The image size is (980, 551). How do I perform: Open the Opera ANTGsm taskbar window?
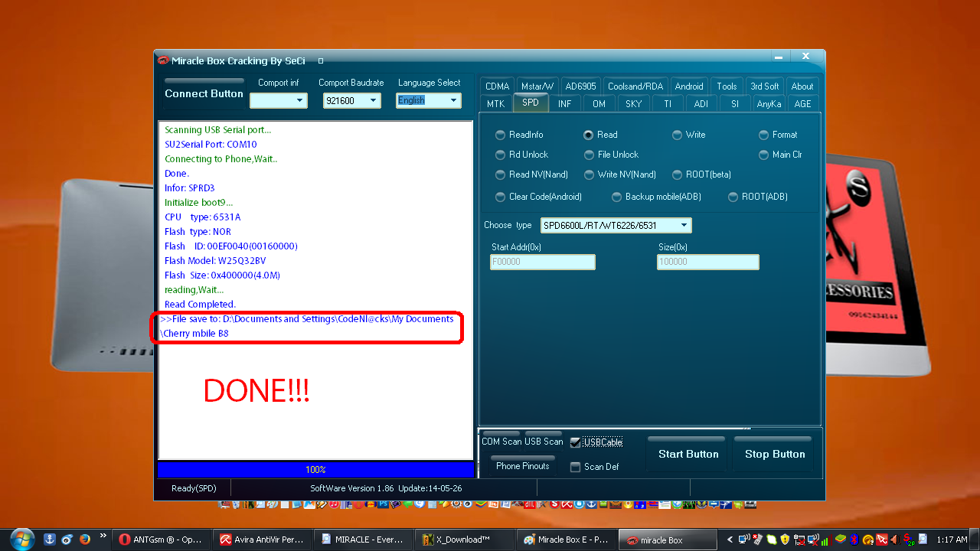[x=160, y=540]
